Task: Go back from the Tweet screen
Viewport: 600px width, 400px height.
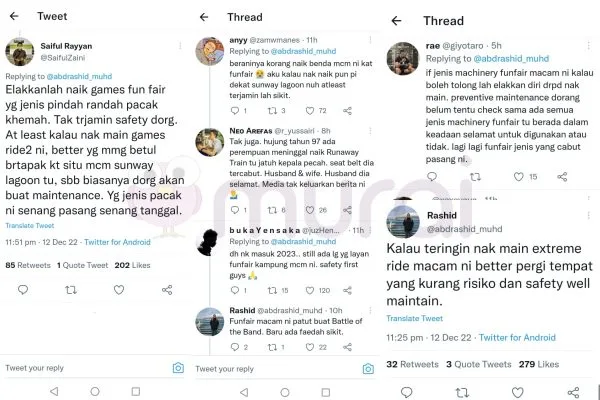Action: [14, 16]
